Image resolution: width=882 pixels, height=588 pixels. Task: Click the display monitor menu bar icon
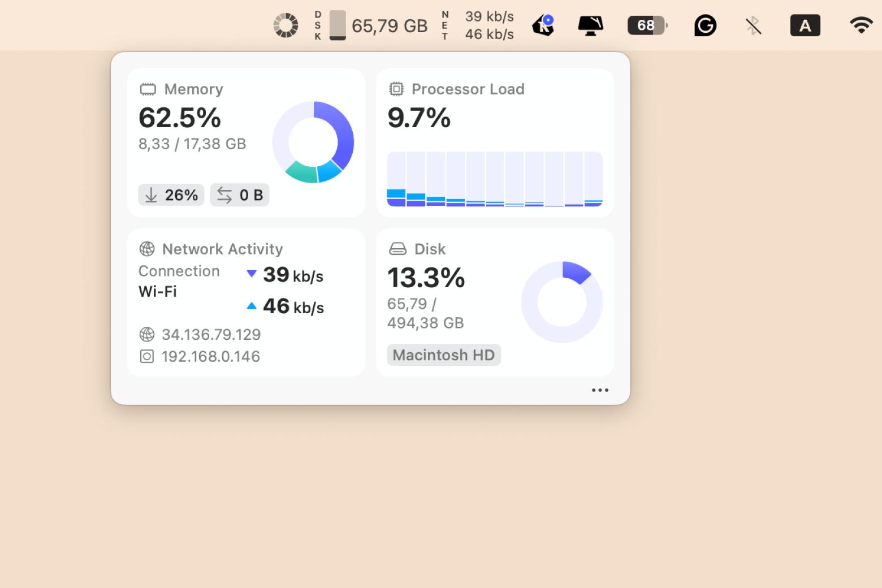(x=590, y=25)
